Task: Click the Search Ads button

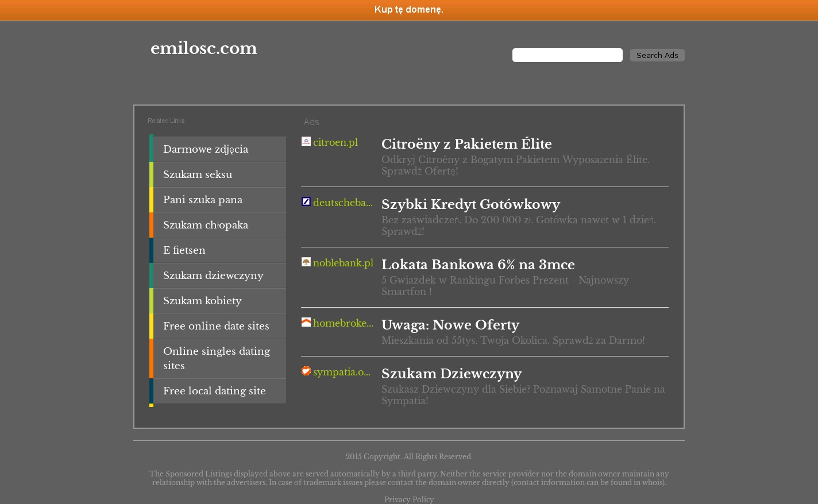Action: coord(657,55)
